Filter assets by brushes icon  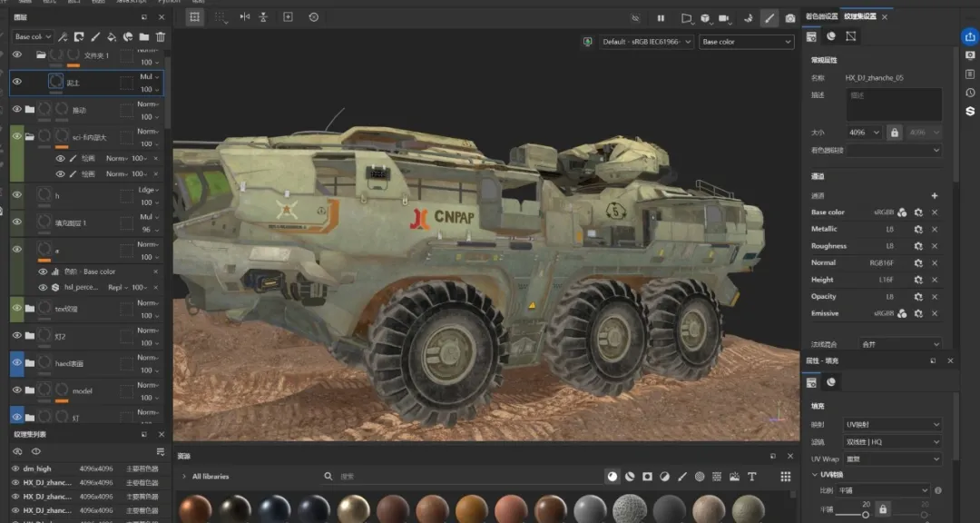[x=682, y=477]
